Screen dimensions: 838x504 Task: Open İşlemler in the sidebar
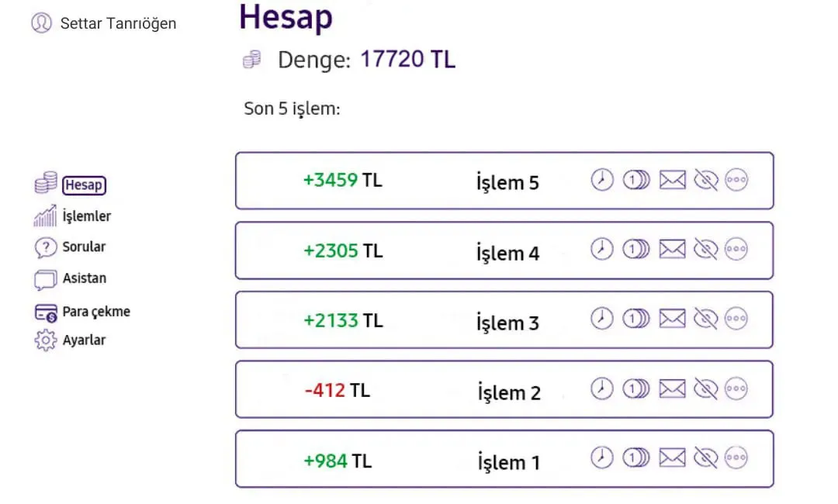(x=86, y=216)
